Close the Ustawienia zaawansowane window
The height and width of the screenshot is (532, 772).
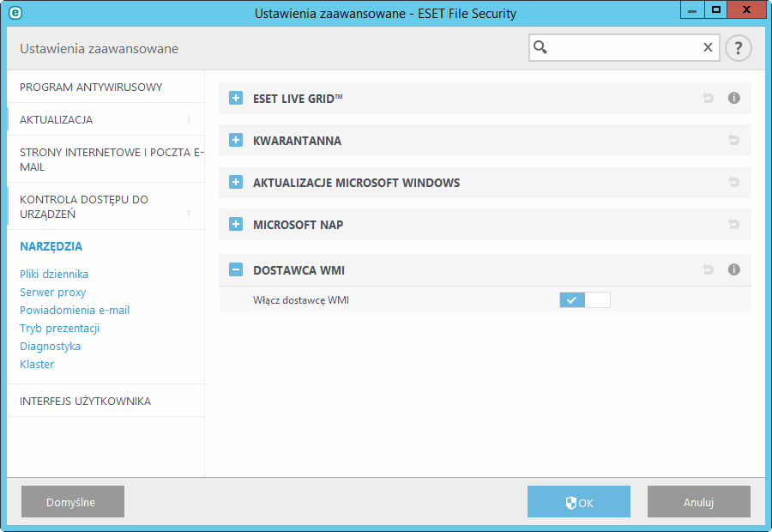[x=746, y=9]
